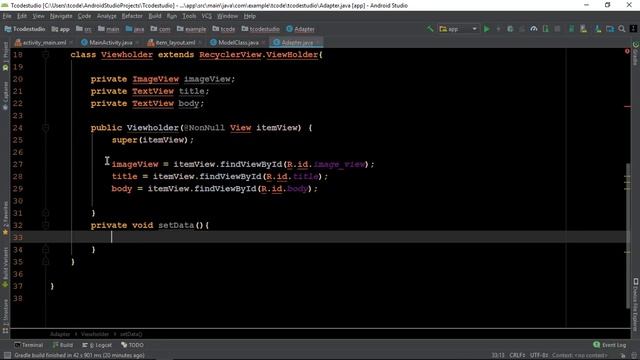The image size is (640, 360).
Task: Collapse the Viewholder constructor at line 24
Action: pos(46,128)
